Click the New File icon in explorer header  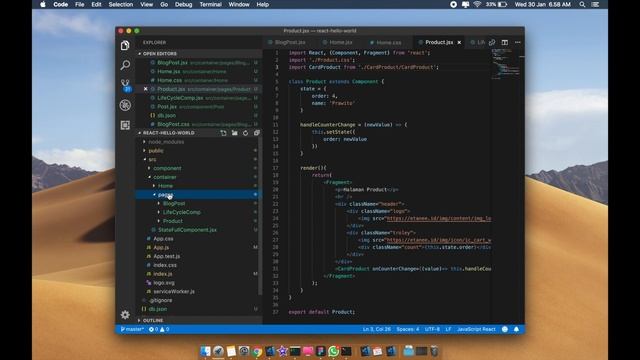point(223,133)
